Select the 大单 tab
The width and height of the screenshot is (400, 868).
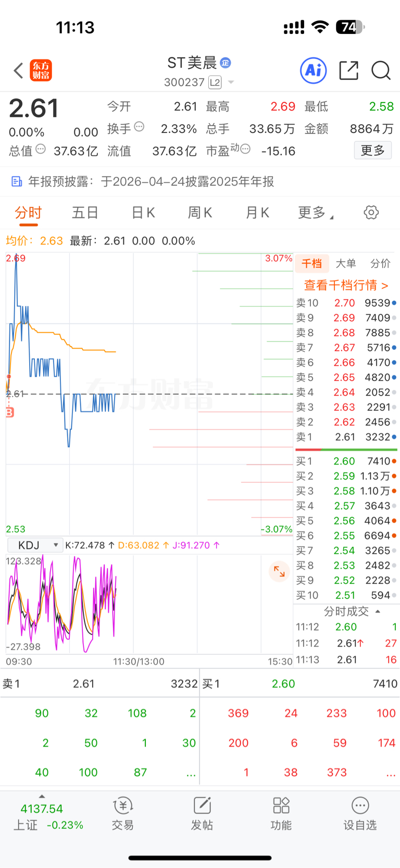(346, 263)
